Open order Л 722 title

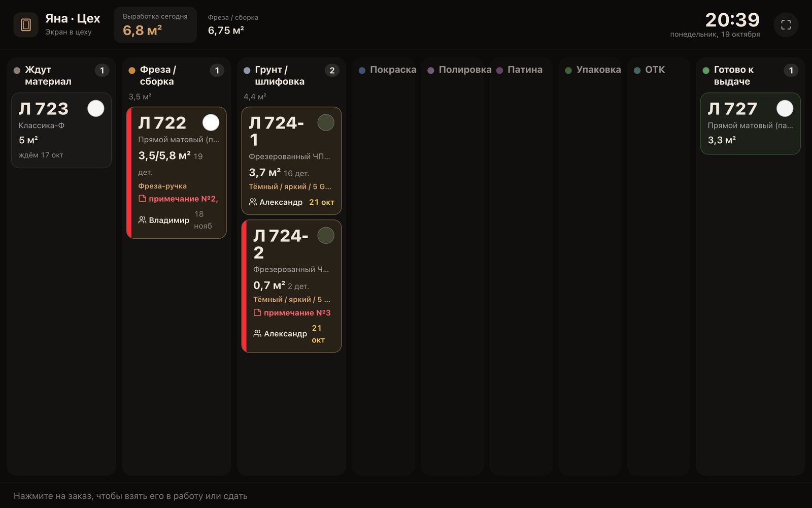162,122
